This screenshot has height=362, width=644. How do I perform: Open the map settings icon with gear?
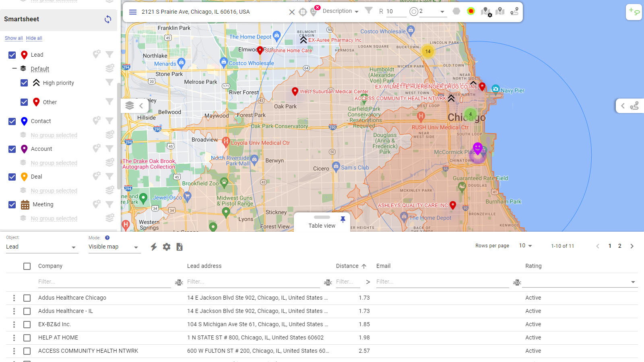pos(486,12)
